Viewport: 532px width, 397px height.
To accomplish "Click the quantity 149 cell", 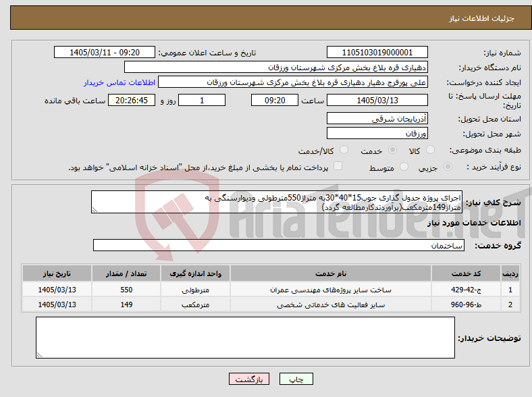I will pos(126,305).
